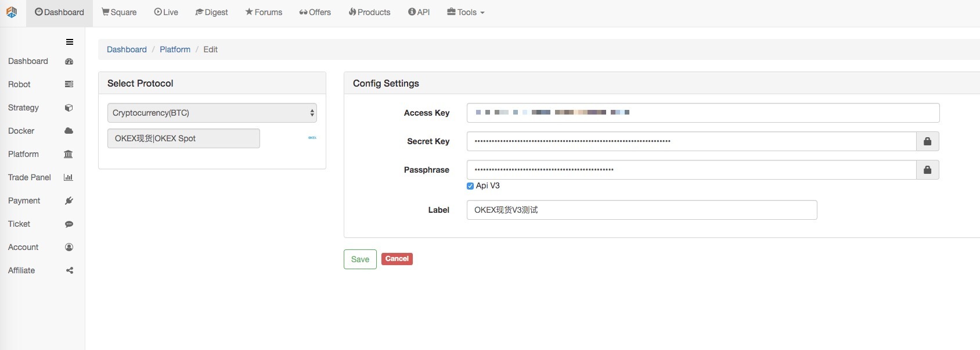This screenshot has width=980, height=350.
Task: Open the OKEX Spot exchange selector
Action: tap(183, 138)
